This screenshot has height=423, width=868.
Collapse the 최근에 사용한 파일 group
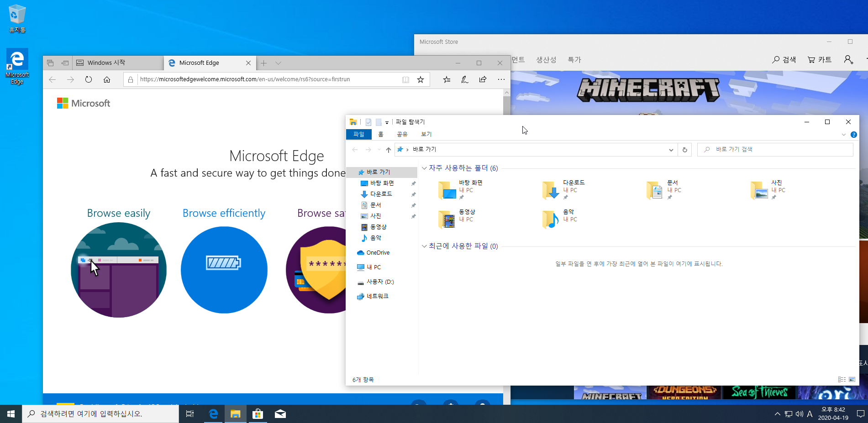pyautogui.click(x=424, y=246)
